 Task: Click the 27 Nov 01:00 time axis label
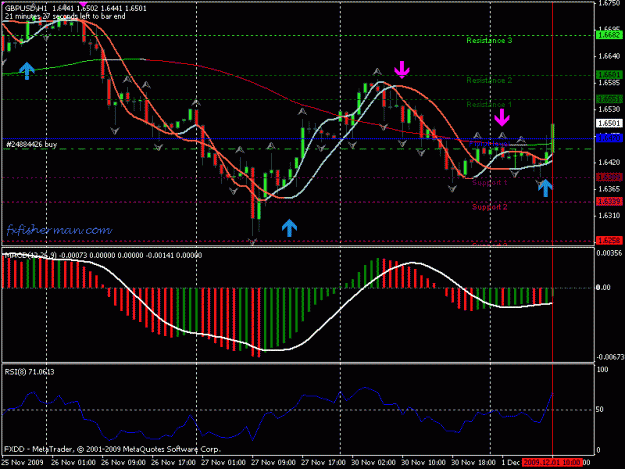pyautogui.click(x=223, y=463)
